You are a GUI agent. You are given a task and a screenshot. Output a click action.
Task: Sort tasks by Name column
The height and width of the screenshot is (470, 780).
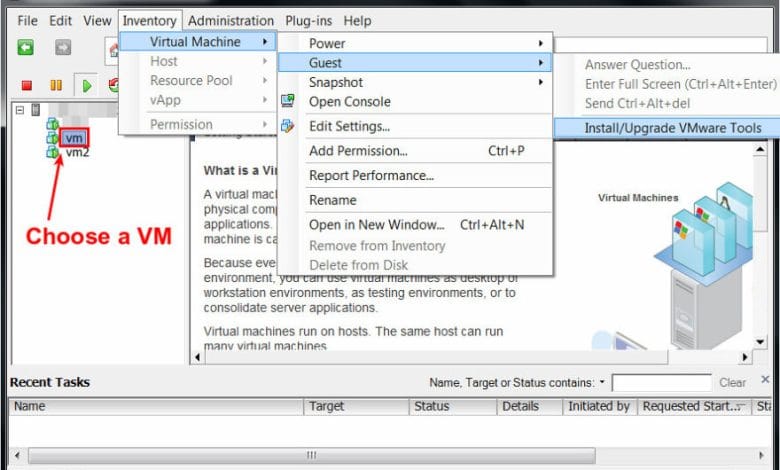[156, 406]
